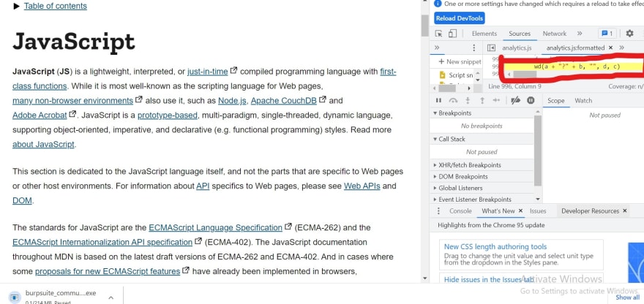Screen dimensions: 644x304
Task: Click the navigator pane horizontal scrollbar thumb
Action: [x=447, y=88]
